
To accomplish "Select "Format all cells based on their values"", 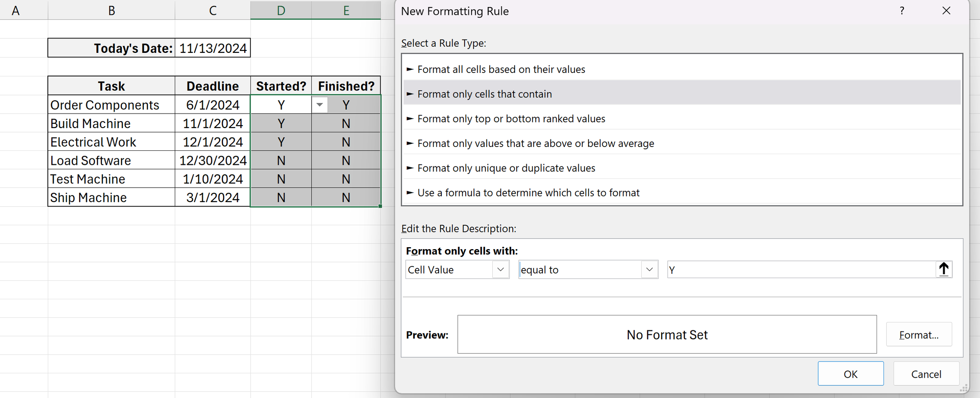I will 502,69.
